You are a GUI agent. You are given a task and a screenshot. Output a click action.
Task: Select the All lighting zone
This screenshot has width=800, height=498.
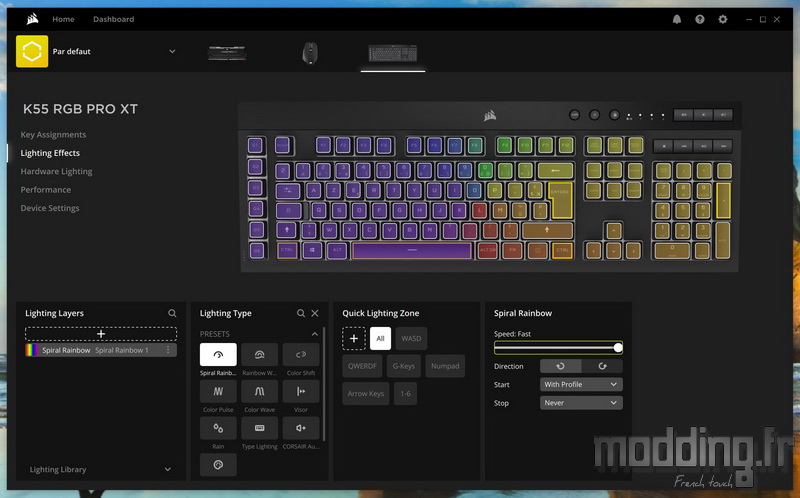[380, 338]
